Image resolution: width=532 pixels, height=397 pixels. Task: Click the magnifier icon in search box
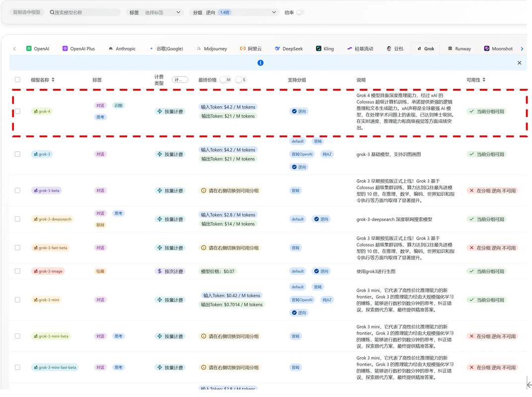tap(52, 12)
